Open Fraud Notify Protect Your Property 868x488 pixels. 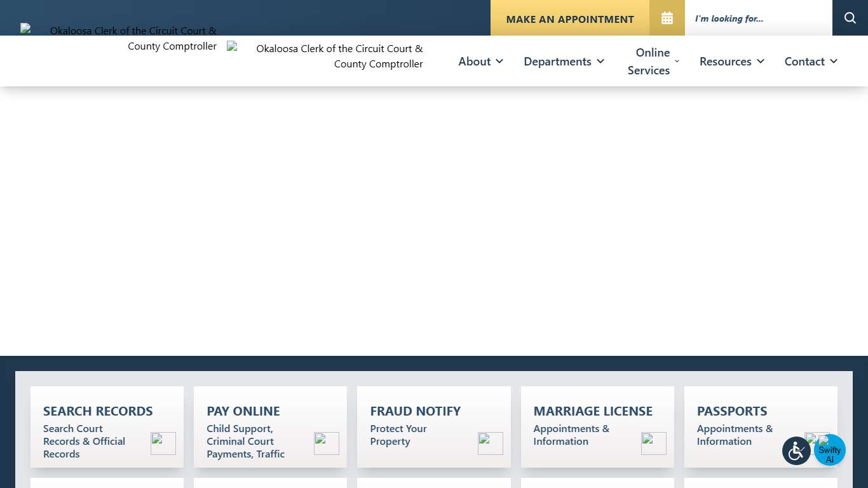coord(398,435)
